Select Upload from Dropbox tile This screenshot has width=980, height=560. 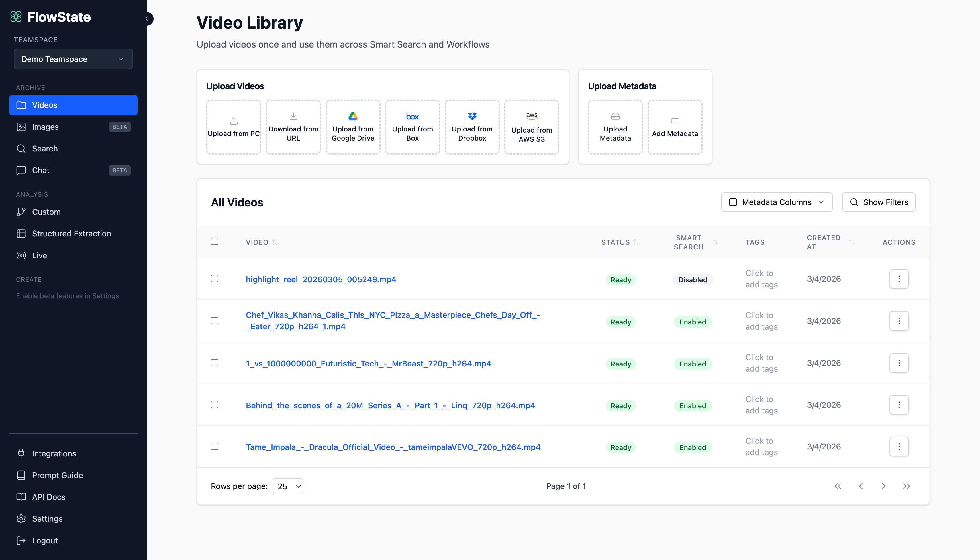(x=472, y=127)
